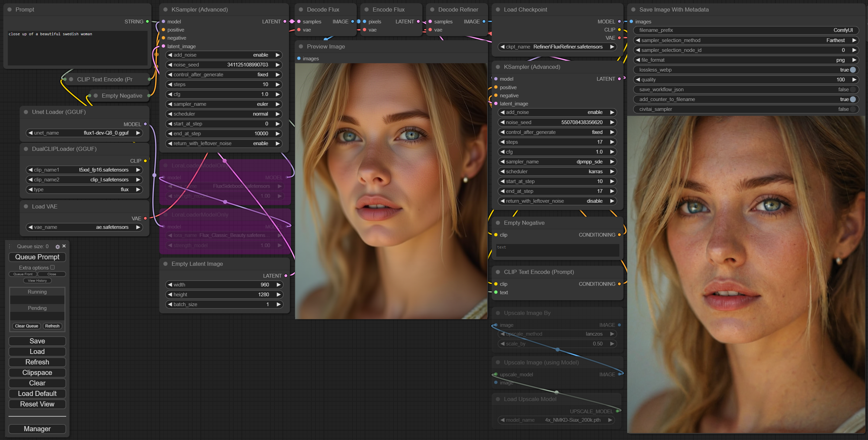
Task: Click next arrow on ckpt_name selector
Action: pyautogui.click(x=612, y=47)
